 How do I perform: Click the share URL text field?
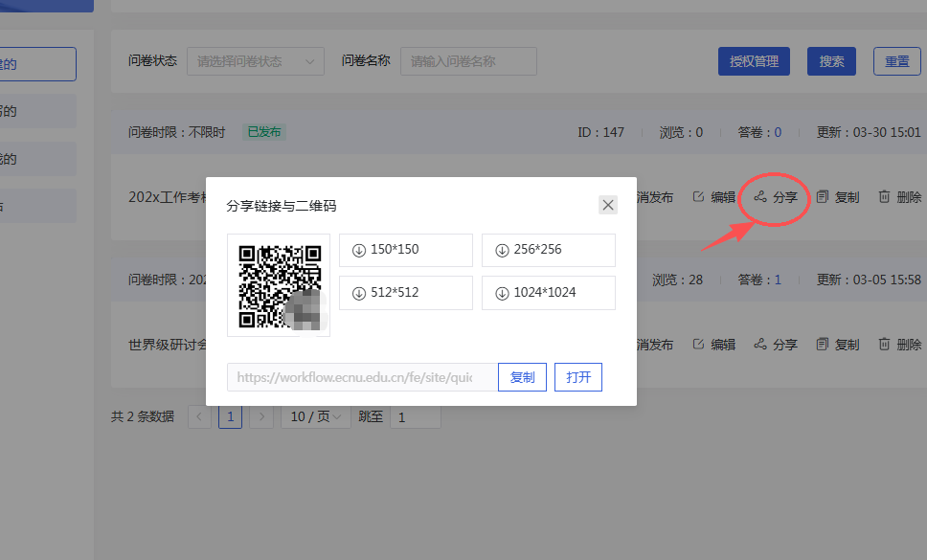click(x=362, y=377)
